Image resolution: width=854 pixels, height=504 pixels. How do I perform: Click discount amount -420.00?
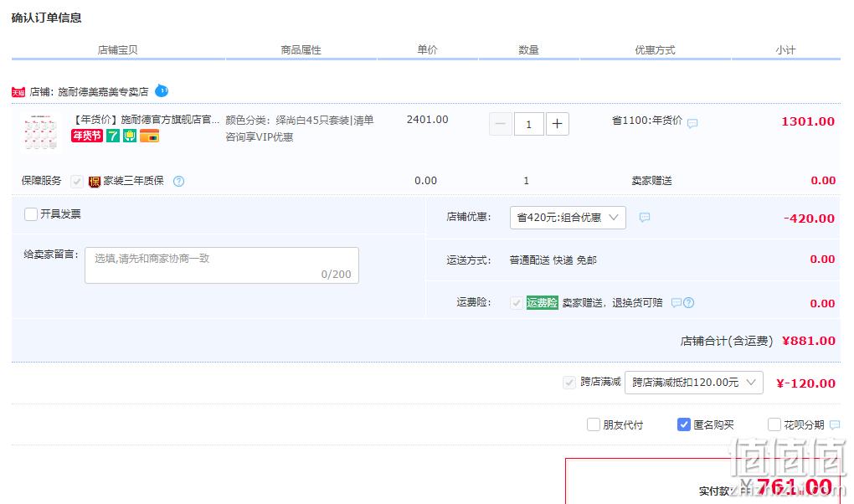click(809, 219)
